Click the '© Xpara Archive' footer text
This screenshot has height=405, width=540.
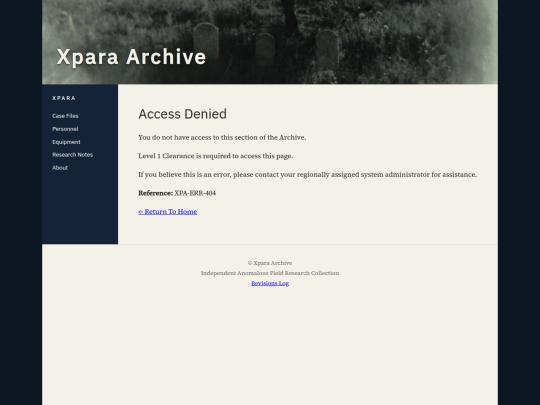click(270, 263)
